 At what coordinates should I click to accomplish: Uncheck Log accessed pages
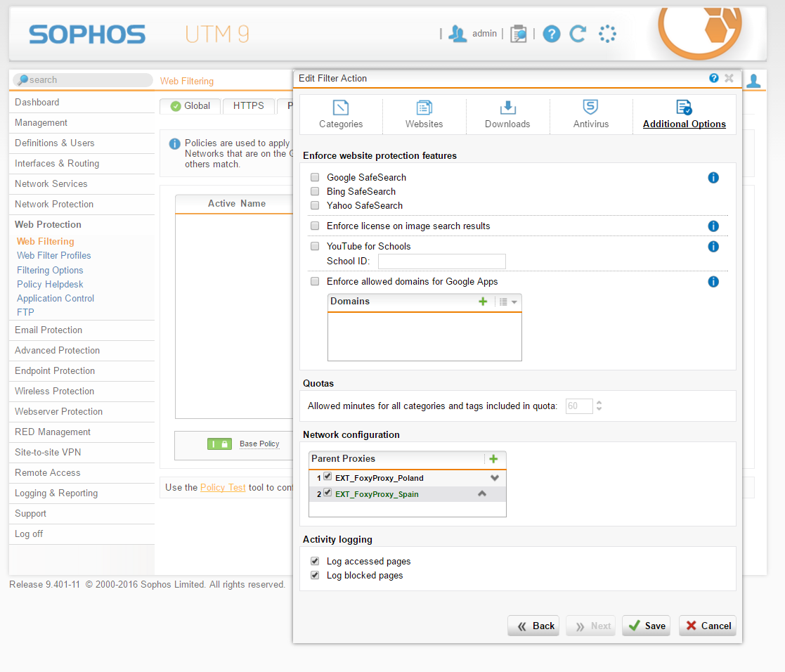click(315, 561)
